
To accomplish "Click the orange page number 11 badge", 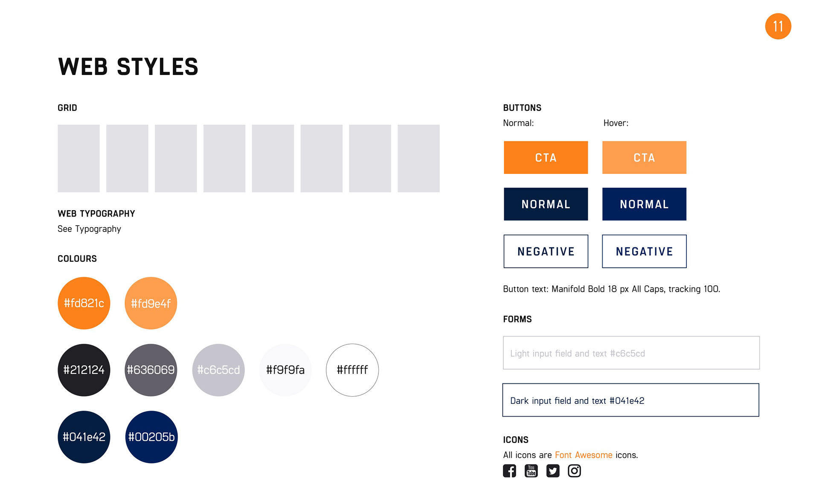I will [778, 26].
